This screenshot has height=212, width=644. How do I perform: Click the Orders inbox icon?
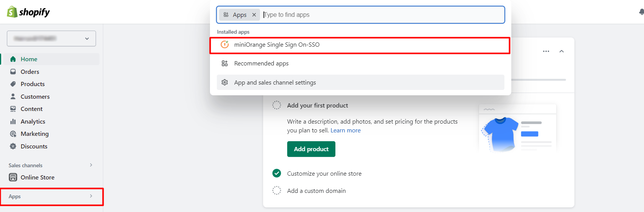(13, 72)
